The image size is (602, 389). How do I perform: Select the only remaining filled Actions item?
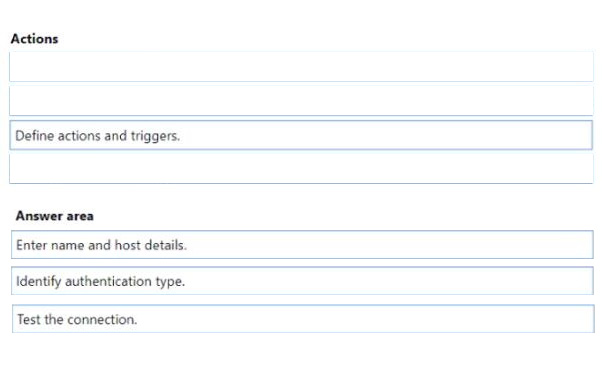(301, 135)
